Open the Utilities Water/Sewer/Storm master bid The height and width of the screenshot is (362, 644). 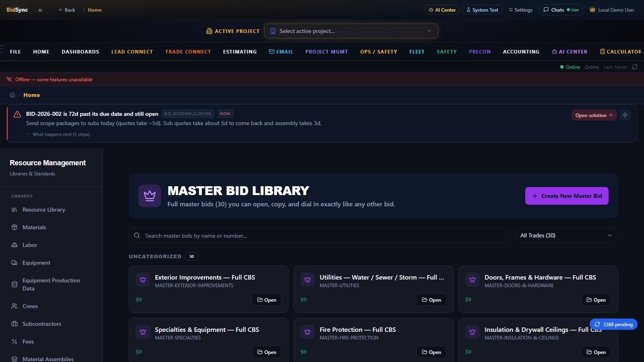431,300
